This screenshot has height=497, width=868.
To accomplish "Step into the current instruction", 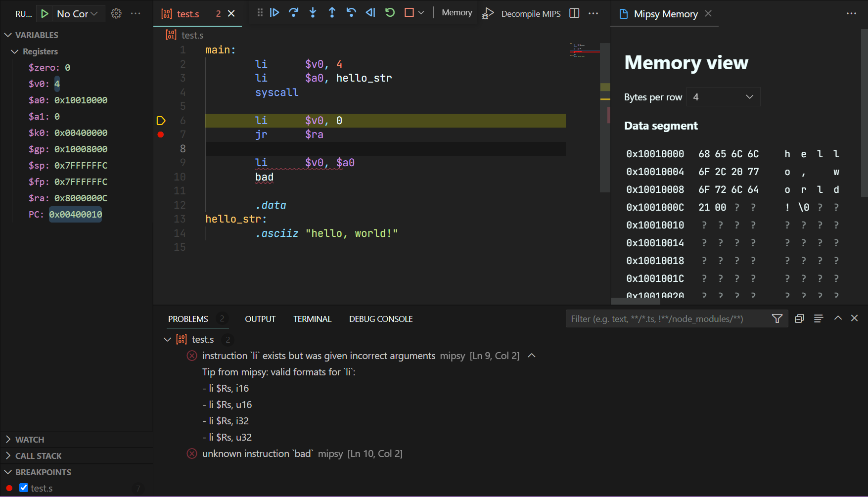I will [x=313, y=13].
